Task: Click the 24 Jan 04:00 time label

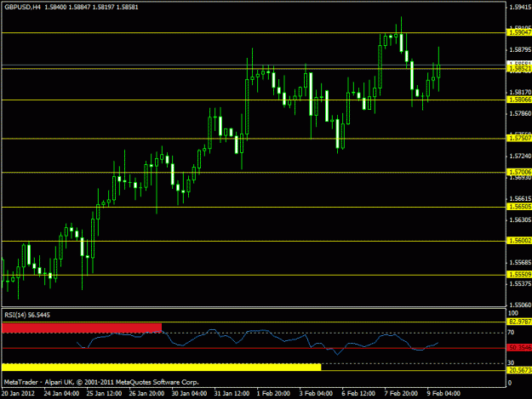Action: (x=61, y=394)
